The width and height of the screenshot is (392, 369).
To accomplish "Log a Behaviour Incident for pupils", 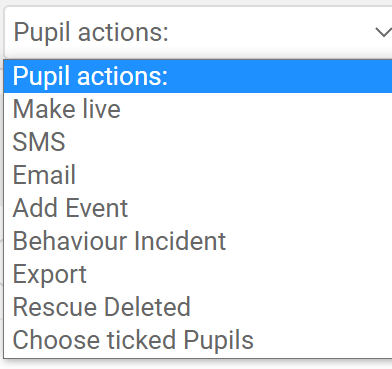I will (198, 241).
